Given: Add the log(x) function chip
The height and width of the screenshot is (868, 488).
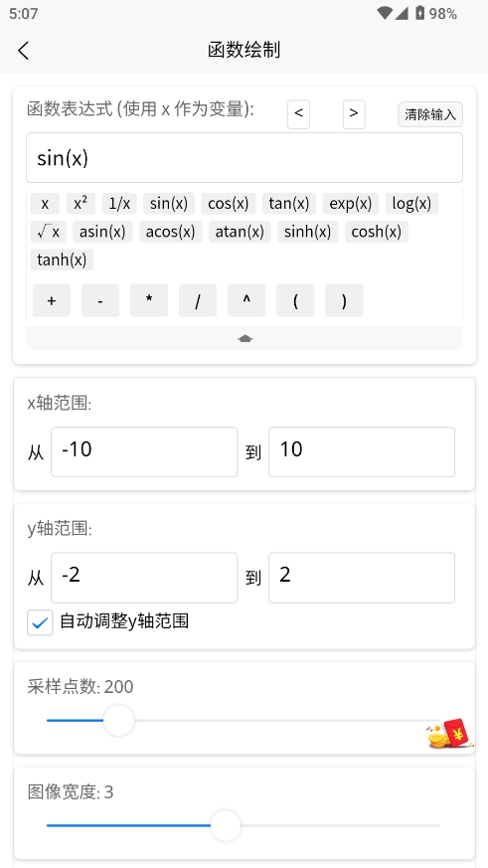Looking at the screenshot, I should pyautogui.click(x=411, y=203).
